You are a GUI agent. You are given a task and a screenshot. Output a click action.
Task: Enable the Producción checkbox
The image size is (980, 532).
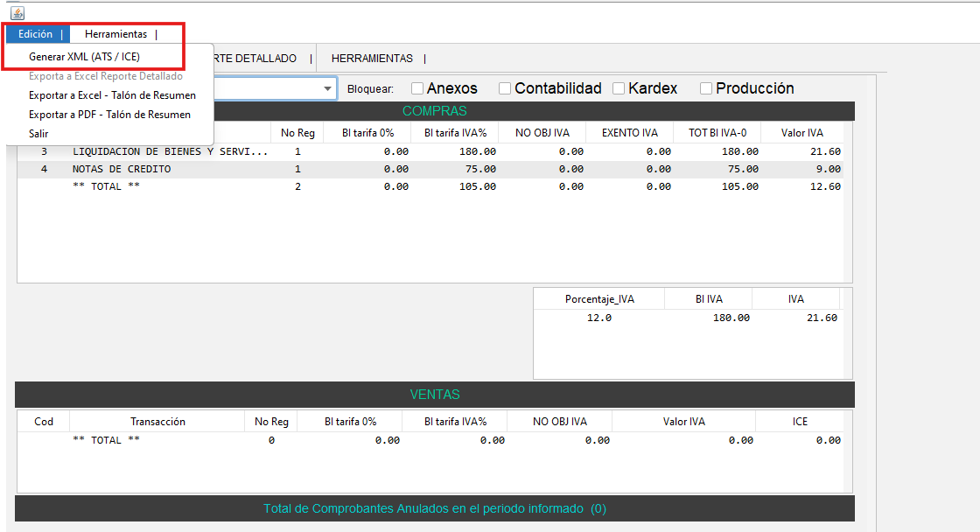[707, 88]
